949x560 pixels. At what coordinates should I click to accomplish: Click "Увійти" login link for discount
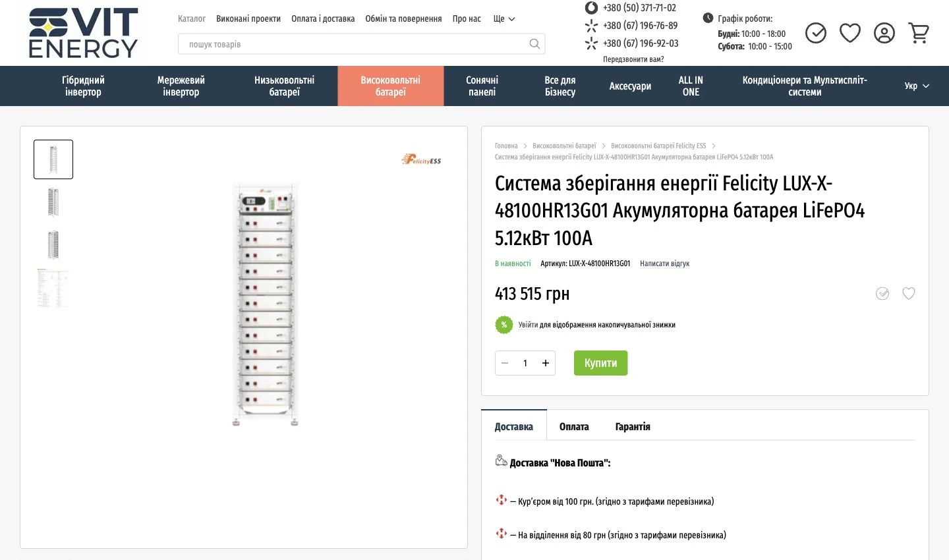(x=528, y=325)
